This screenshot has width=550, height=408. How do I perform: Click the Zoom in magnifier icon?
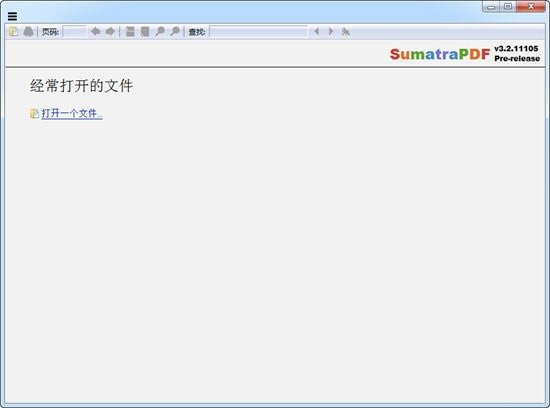click(x=175, y=32)
